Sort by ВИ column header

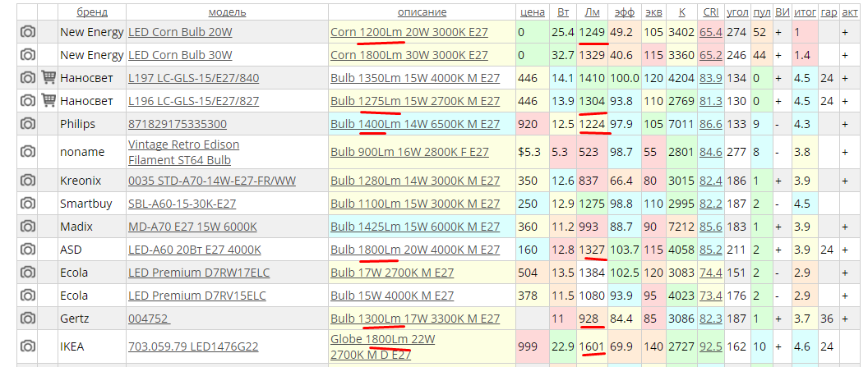tap(783, 12)
